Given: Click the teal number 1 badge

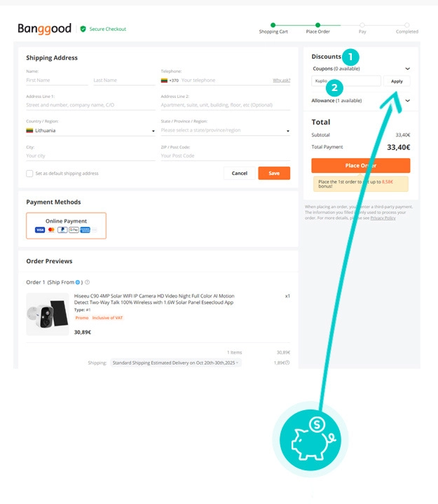Looking at the screenshot, I should (x=350, y=56).
